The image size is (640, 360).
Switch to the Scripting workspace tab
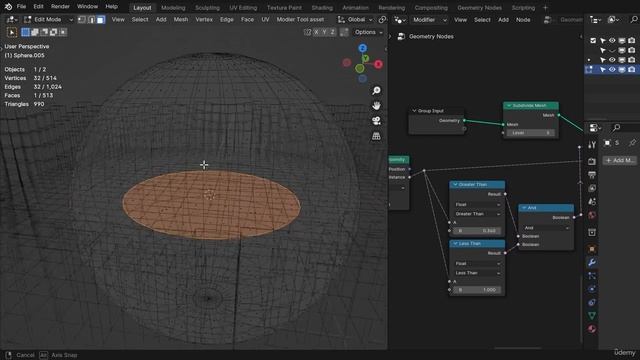click(523, 8)
